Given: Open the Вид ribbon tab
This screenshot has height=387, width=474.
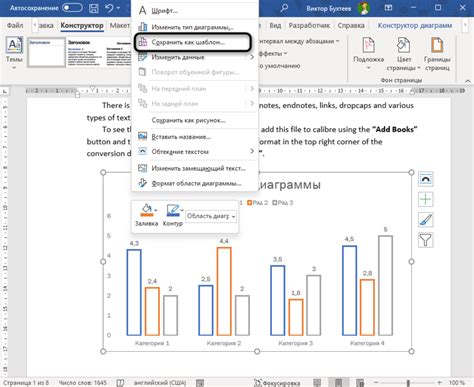Looking at the screenshot, I should click(x=275, y=25).
